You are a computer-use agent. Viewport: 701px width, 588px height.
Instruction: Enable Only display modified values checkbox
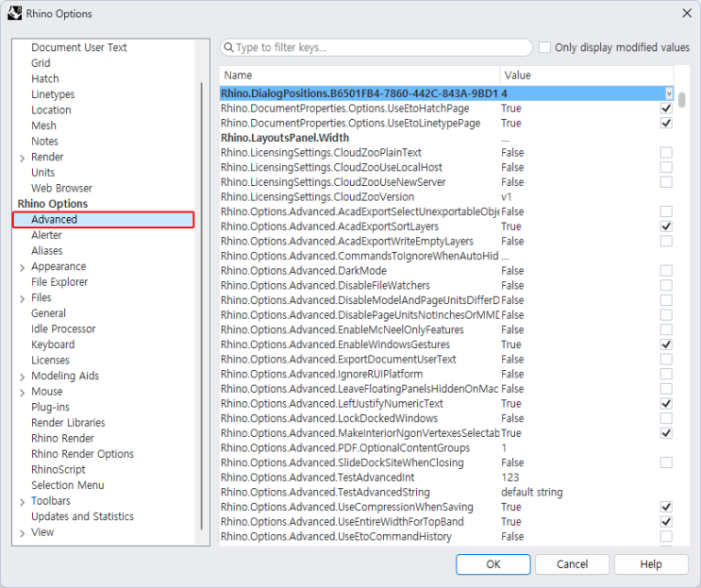(544, 47)
